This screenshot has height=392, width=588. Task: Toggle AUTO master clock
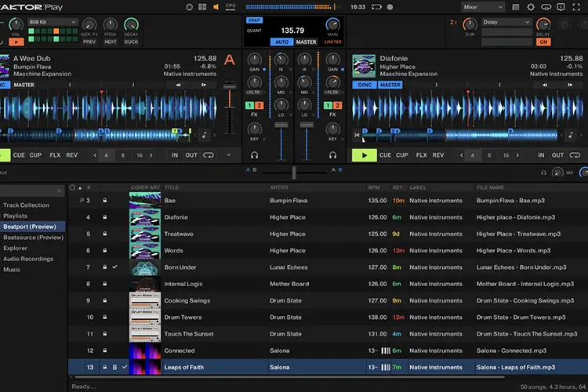click(281, 42)
